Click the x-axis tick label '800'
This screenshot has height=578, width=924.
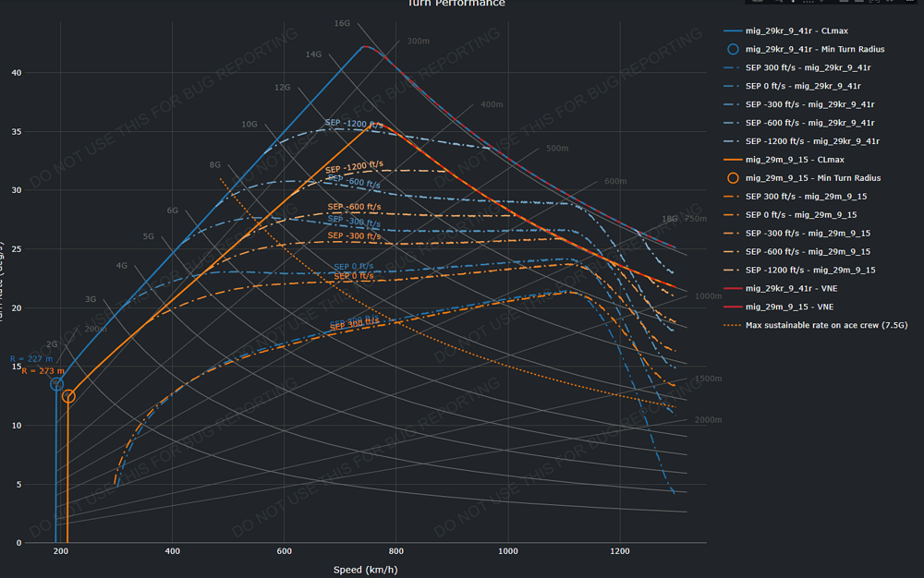396,551
